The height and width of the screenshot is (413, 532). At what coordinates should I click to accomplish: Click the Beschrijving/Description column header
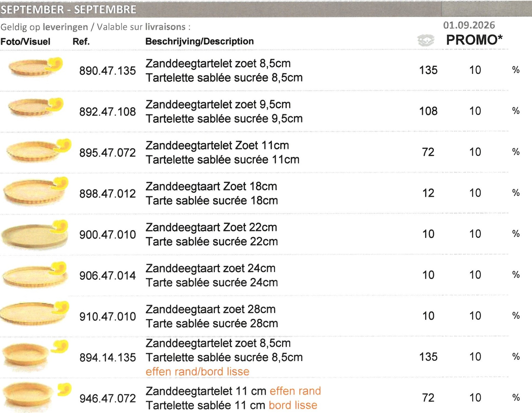(200, 41)
